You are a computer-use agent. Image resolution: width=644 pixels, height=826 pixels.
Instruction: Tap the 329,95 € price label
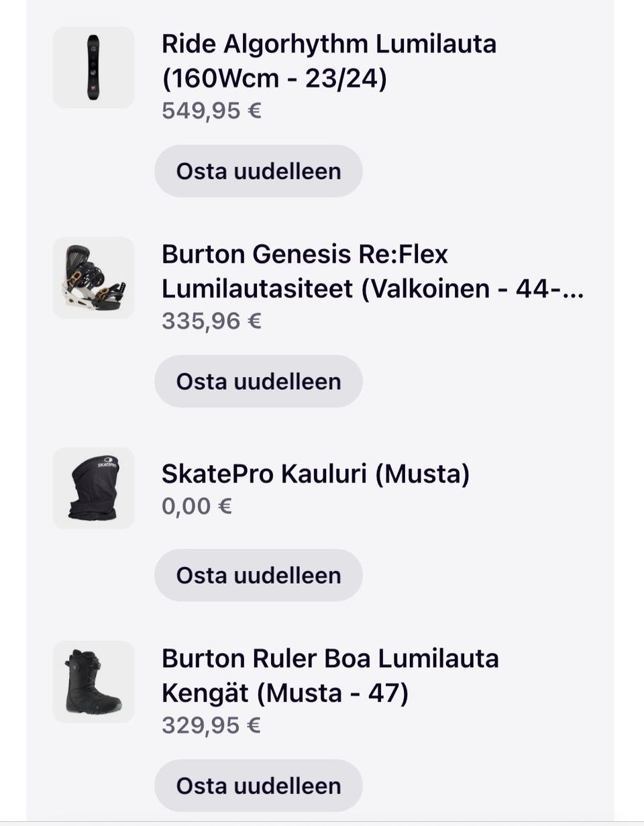point(211,725)
